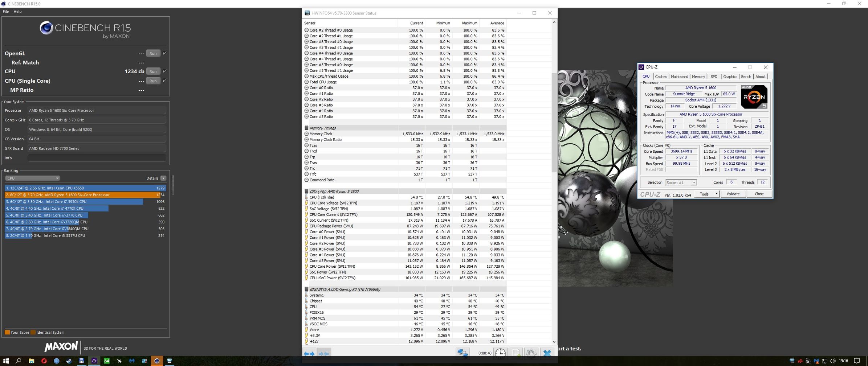Expand ranking Details arrow
Viewport: 868px width, 366px height.
click(163, 178)
